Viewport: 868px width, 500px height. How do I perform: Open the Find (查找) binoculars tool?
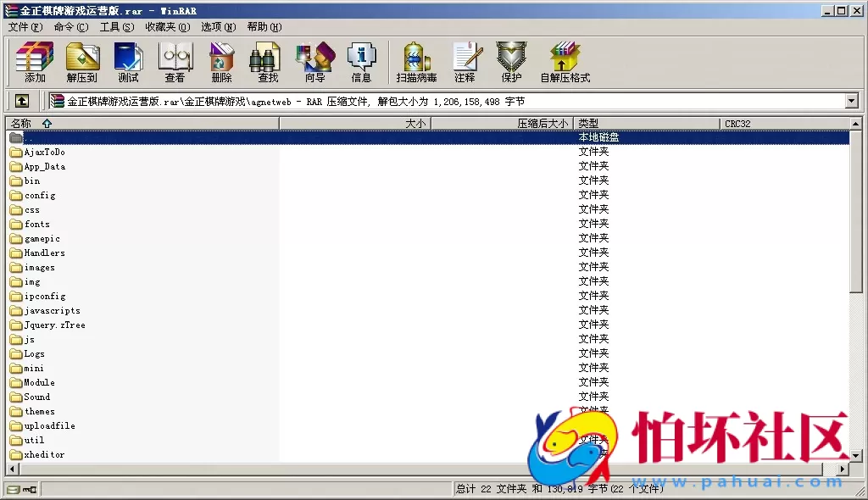[x=268, y=62]
